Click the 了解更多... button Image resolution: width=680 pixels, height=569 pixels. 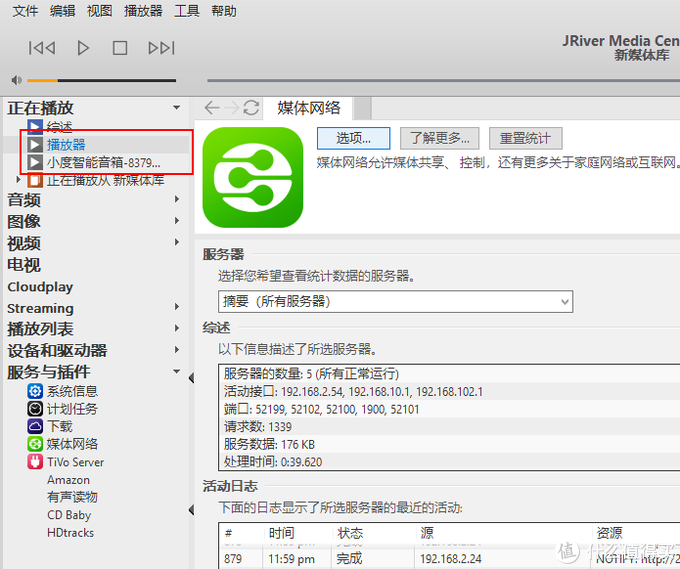click(x=439, y=138)
